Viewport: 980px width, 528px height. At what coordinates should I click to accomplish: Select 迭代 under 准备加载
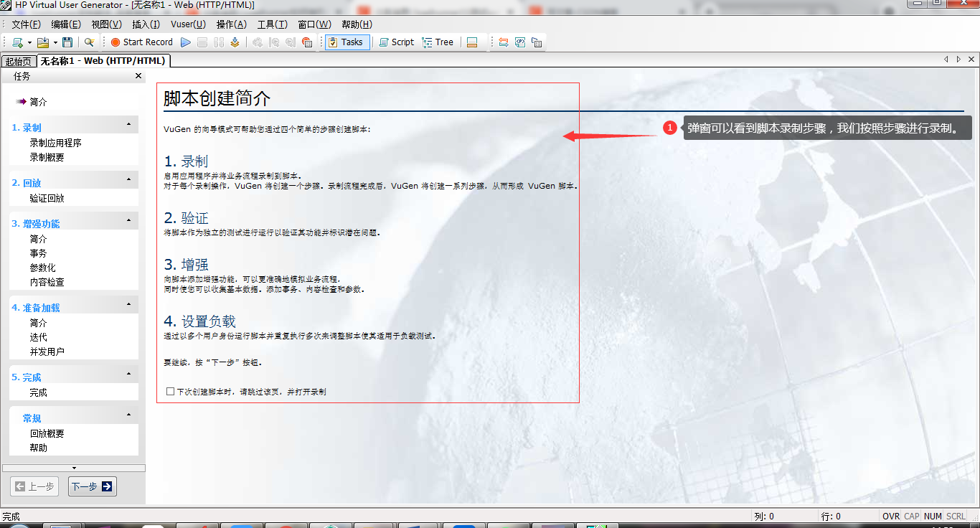38,337
